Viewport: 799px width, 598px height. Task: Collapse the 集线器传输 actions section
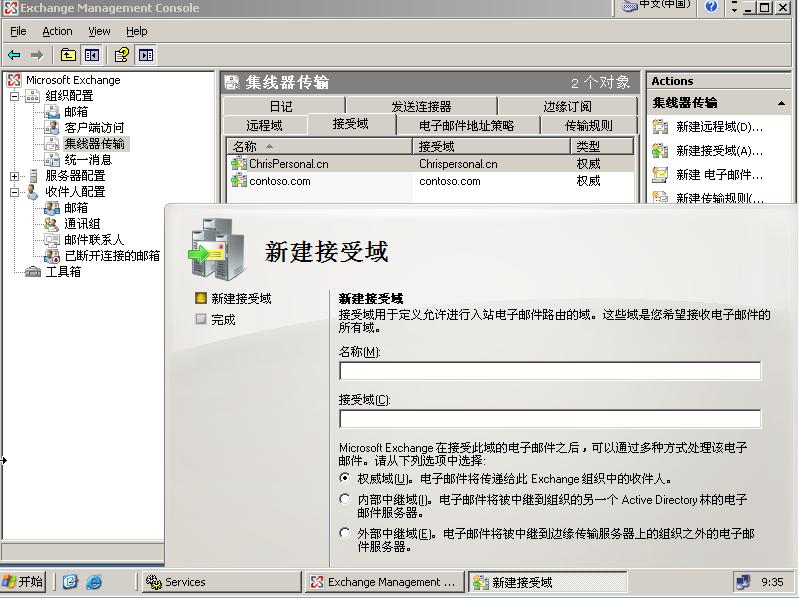pos(781,103)
